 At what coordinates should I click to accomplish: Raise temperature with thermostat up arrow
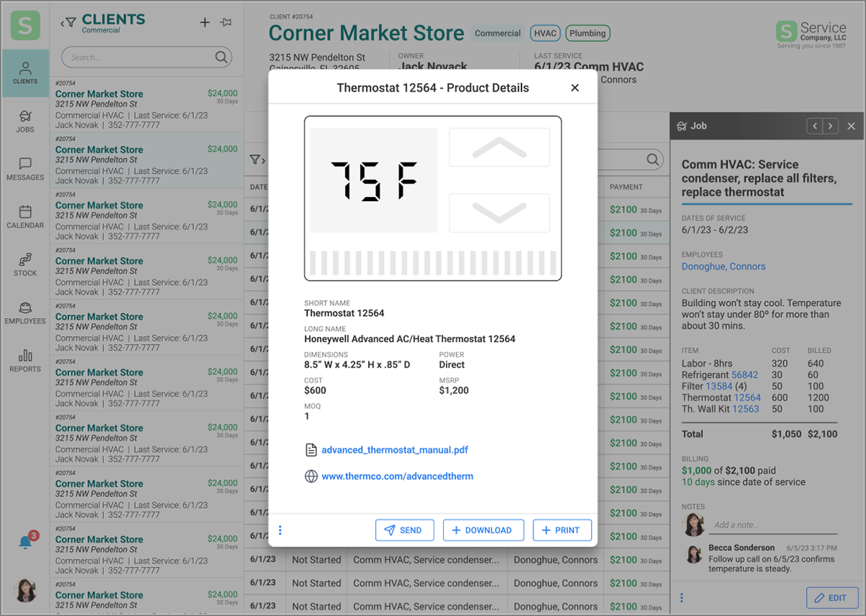[x=499, y=148]
